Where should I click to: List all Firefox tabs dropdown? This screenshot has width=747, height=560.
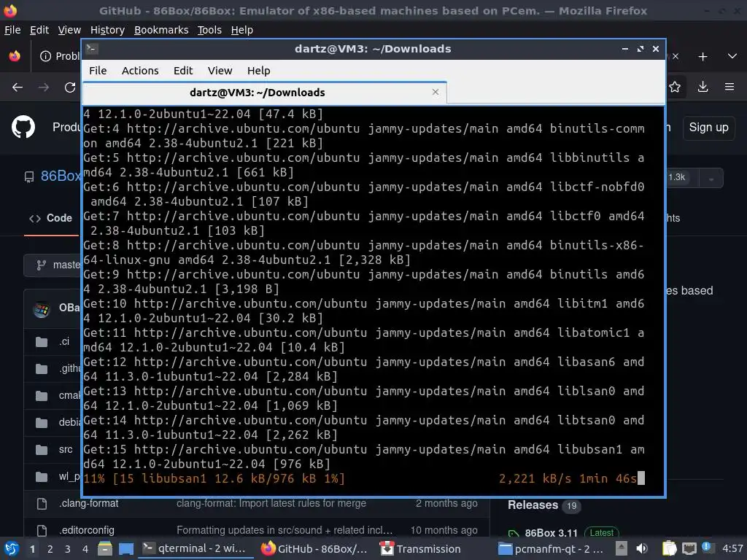click(732, 56)
